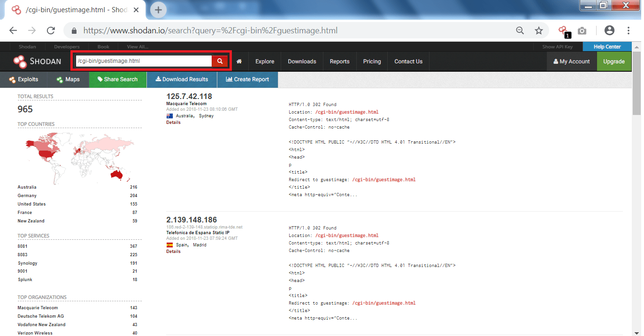Screen dimensions: 644x336
Task: Open Pricing page
Action: [x=372, y=61]
